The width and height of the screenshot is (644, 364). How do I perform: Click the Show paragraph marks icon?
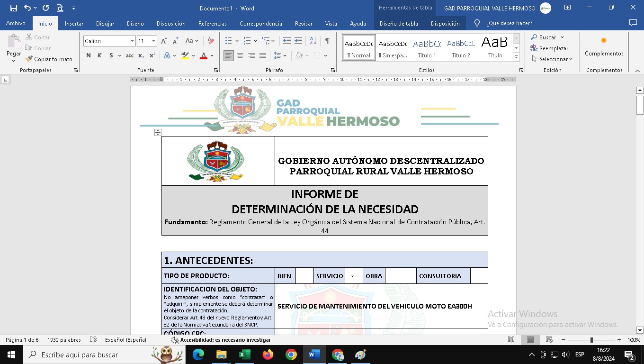[327, 41]
